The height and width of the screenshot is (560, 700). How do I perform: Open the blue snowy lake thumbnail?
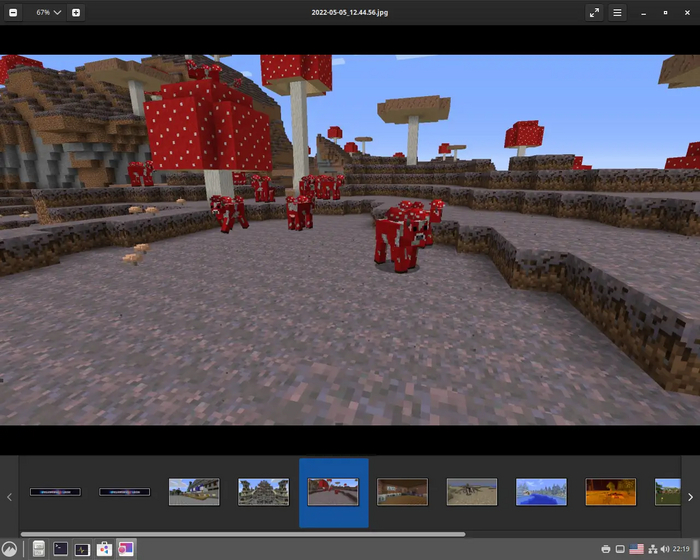click(541, 492)
